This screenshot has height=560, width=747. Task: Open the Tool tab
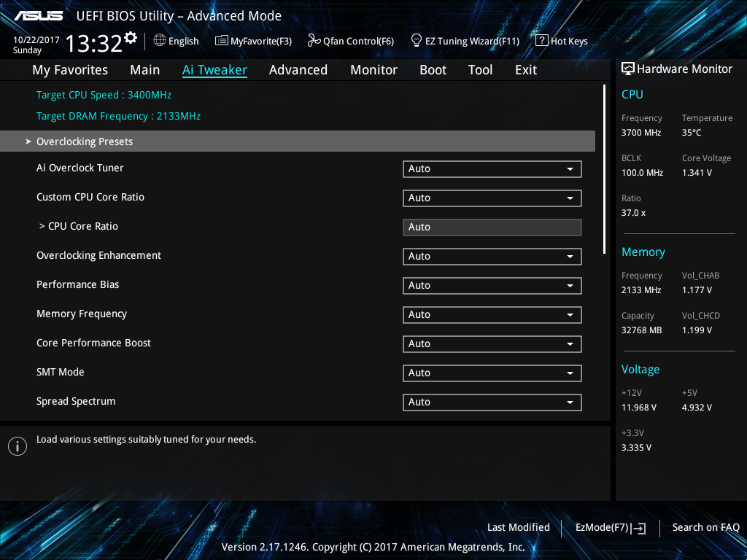[x=480, y=70]
